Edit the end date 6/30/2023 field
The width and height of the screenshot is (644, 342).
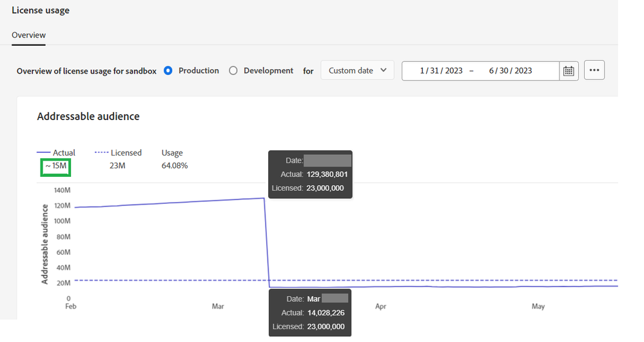(510, 71)
